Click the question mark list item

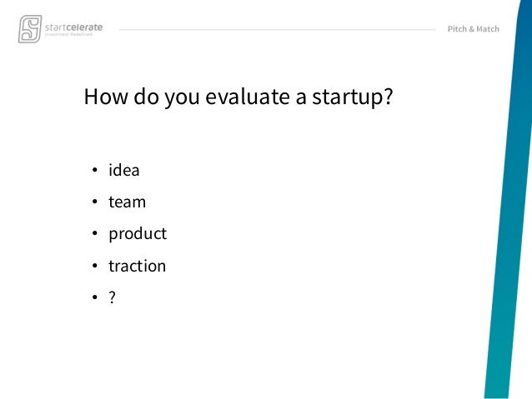[x=112, y=297]
